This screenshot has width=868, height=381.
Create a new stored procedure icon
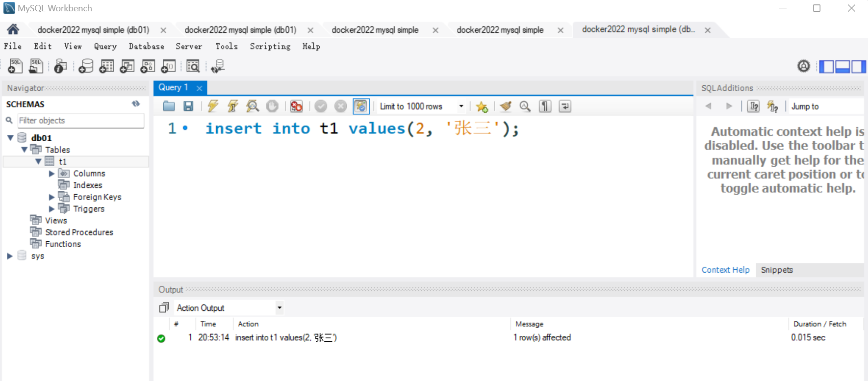[148, 66]
